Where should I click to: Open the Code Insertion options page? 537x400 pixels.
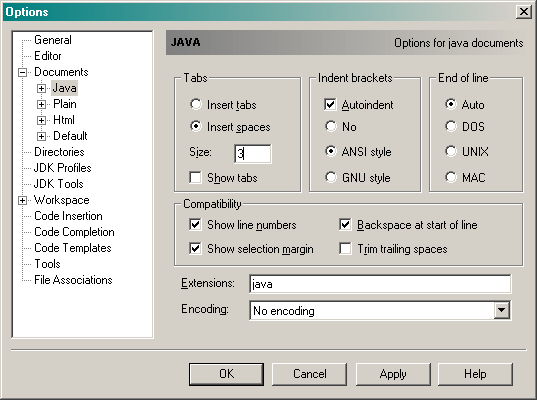68,216
